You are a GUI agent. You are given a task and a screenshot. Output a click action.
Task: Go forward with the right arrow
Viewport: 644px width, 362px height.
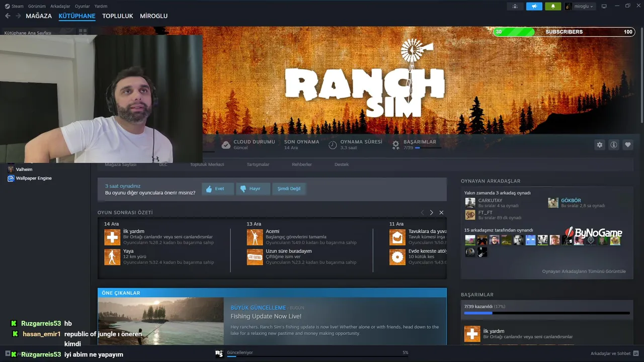pos(18,16)
